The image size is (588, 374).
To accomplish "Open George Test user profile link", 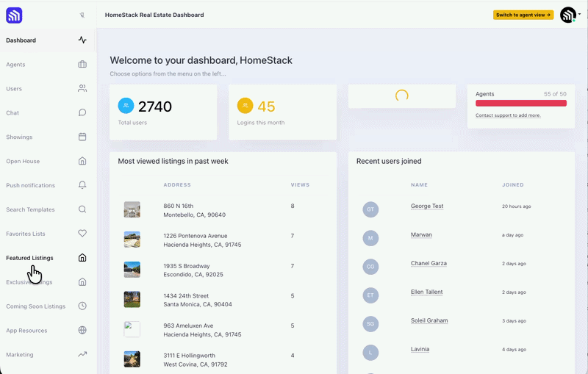I will coord(427,206).
